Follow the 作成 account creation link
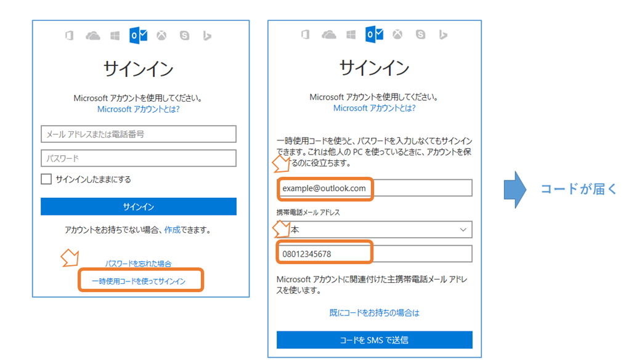The image size is (631, 364). tap(173, 230)
